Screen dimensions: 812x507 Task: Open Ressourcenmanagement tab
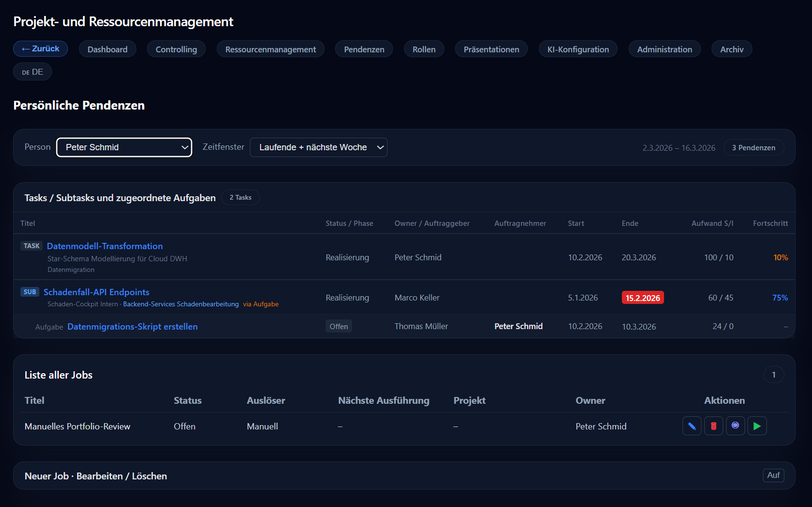click(x=271, y=49)
